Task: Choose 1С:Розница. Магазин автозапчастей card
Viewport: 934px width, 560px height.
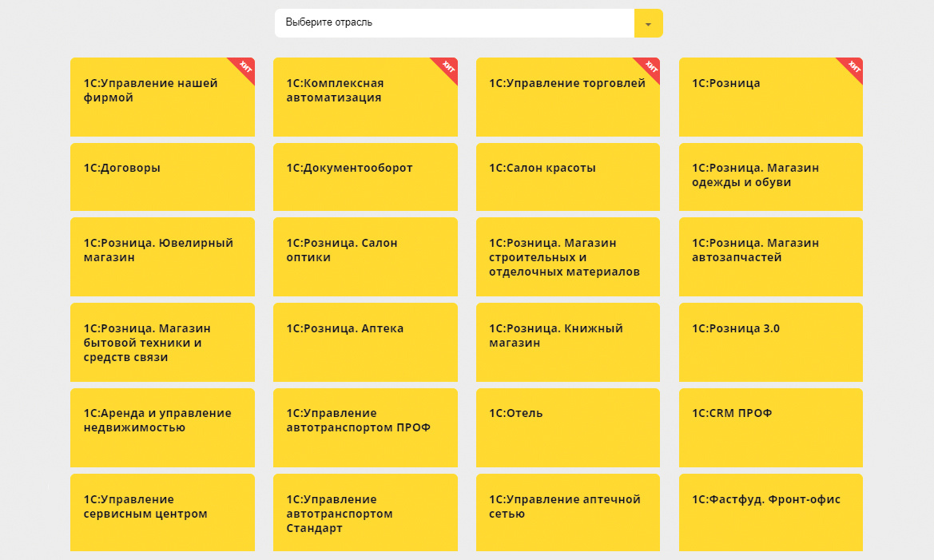Action: (771, 256)
